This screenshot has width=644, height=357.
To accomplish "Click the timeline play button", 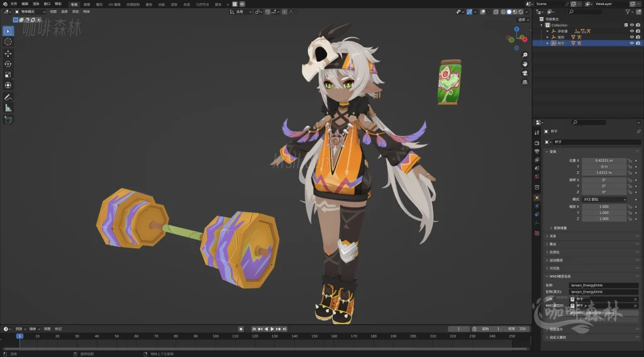I will pyautogui.click(x=272, y=329).
